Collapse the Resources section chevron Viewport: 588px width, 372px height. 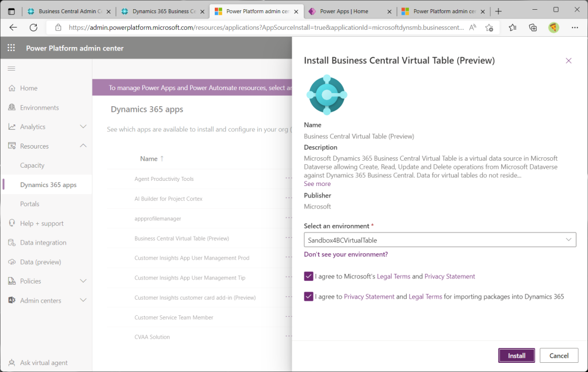(x=83, y=146)
